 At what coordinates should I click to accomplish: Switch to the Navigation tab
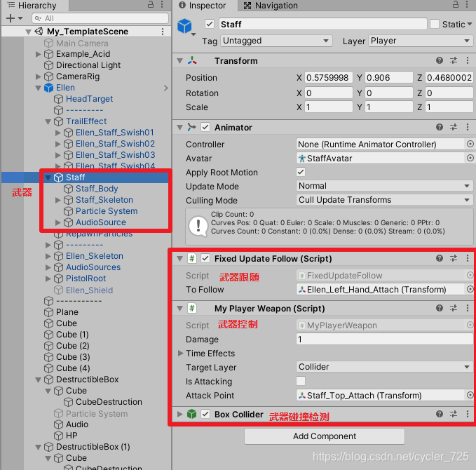[x=271, y=6]
